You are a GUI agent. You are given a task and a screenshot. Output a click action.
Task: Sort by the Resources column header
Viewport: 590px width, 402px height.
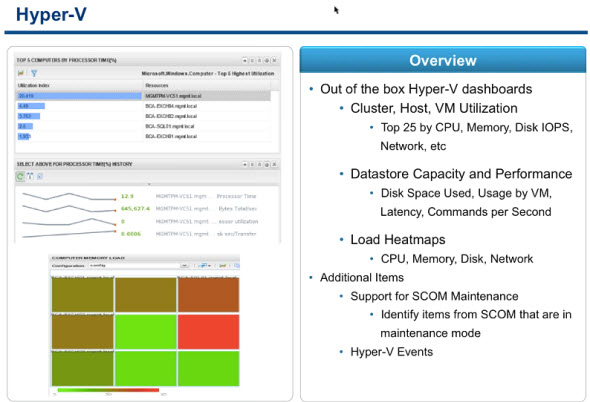click(x=207, y=85)
